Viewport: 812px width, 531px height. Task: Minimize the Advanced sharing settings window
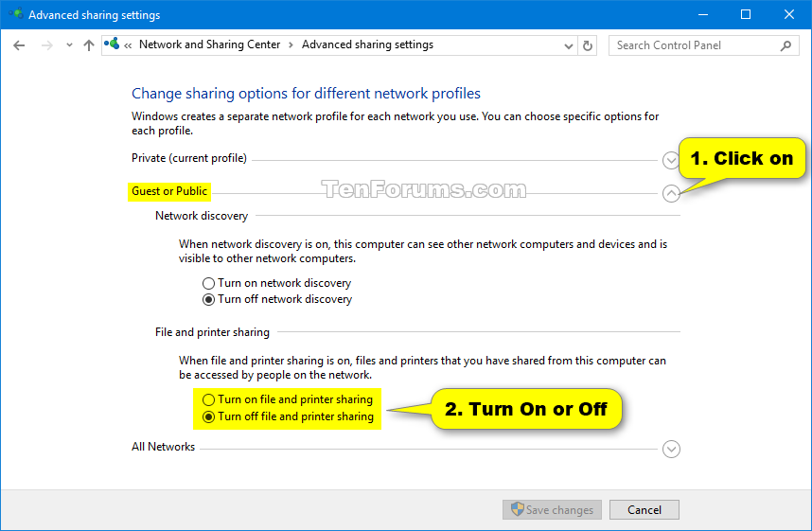pos(703,14)
